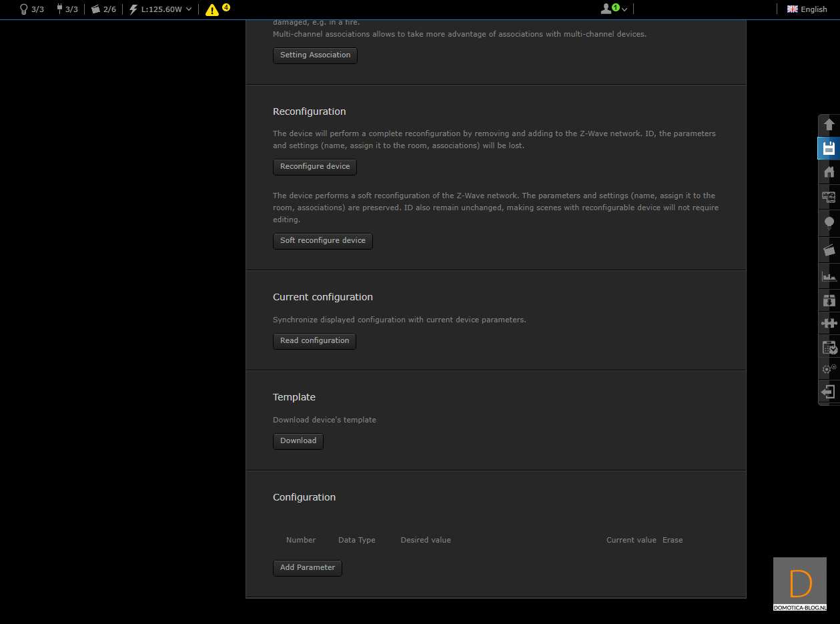This screenshot has height=624, width=840.
Task: Open the puzzle piece plugins icon
Action: (829, 323)
